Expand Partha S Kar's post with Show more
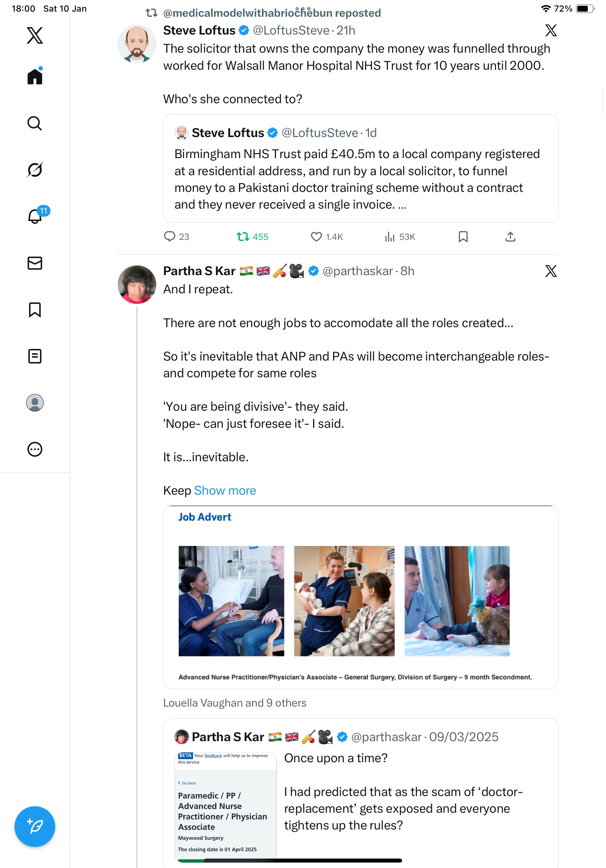This screenshot has height=868, width=606. point(225,490)
